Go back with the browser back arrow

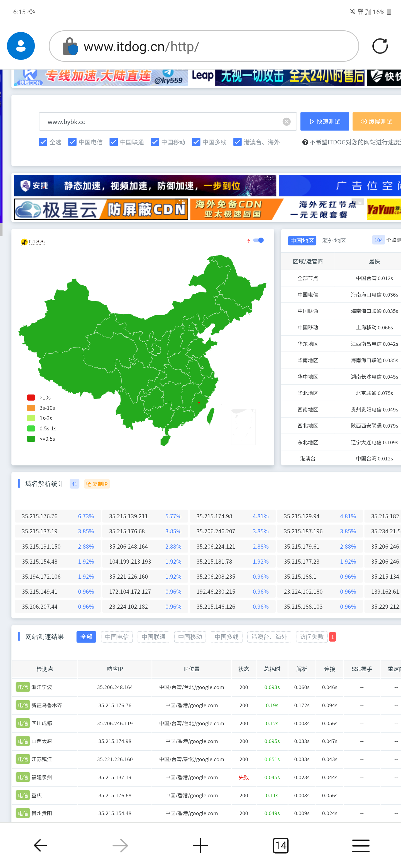[40, 845]
